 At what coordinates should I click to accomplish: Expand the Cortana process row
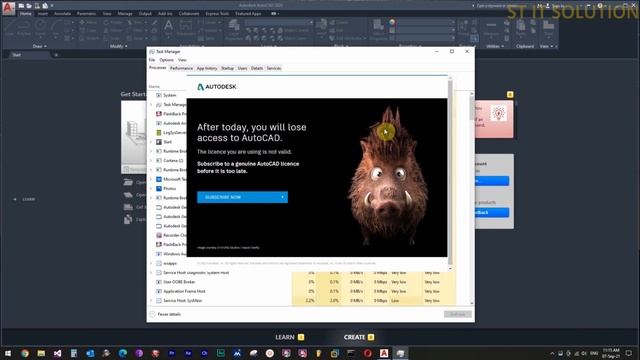click(x=151, y=160)
